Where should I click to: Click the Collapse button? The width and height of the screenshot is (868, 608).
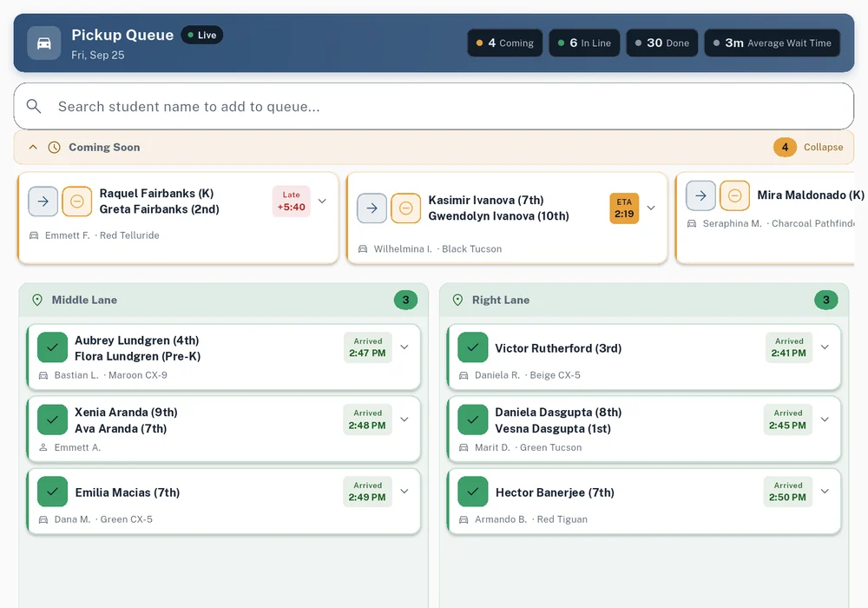(x=823, y=148)
